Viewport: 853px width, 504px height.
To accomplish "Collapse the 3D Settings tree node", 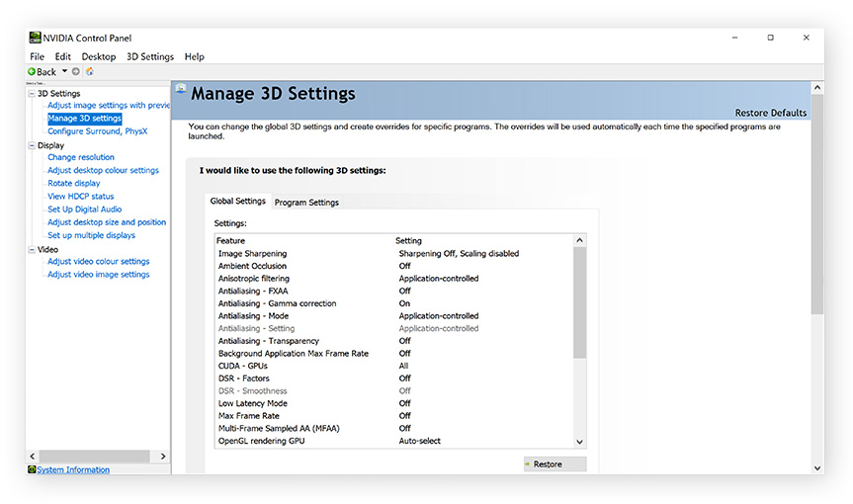I will pos(32,94).
